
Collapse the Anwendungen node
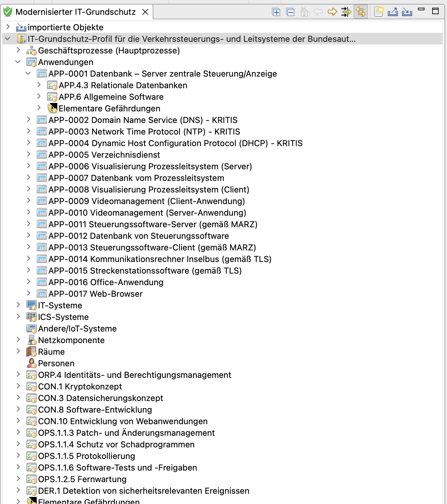point(18,62)
